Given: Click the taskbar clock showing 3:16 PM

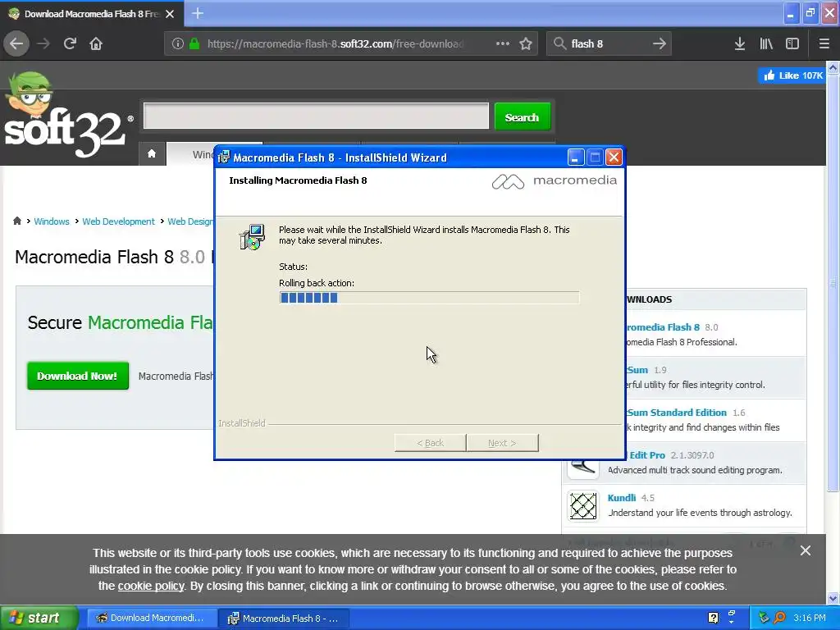Looking at the screenshot, I should pyautogui.click(x=810, y=619).
